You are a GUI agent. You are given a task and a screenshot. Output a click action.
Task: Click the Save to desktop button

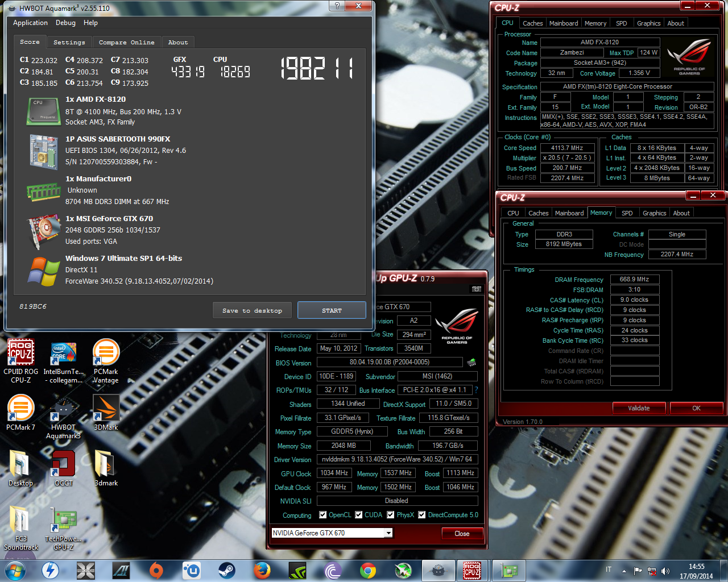coord(252,310)
